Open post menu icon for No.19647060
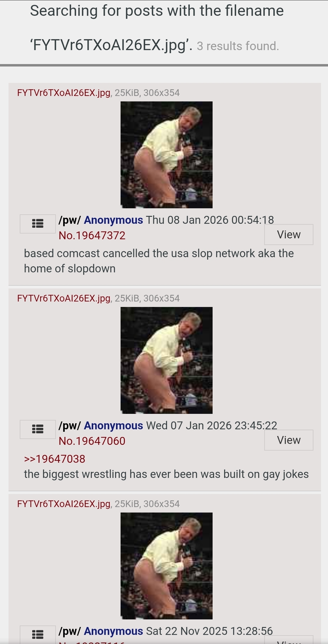This screenshot has width=328, height=644. (x=38, y=429)
